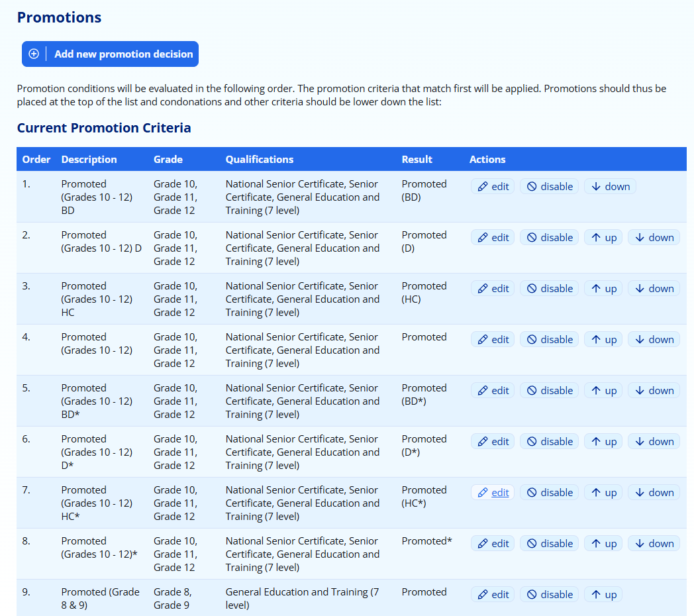Viewport: 694px width, 616px height.
Task: Move row 6 D* criterion up
Action: coord(603,442)
